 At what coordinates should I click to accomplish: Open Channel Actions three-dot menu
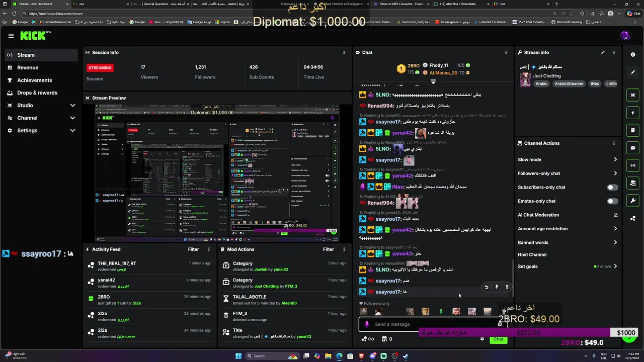coord(614,143)
